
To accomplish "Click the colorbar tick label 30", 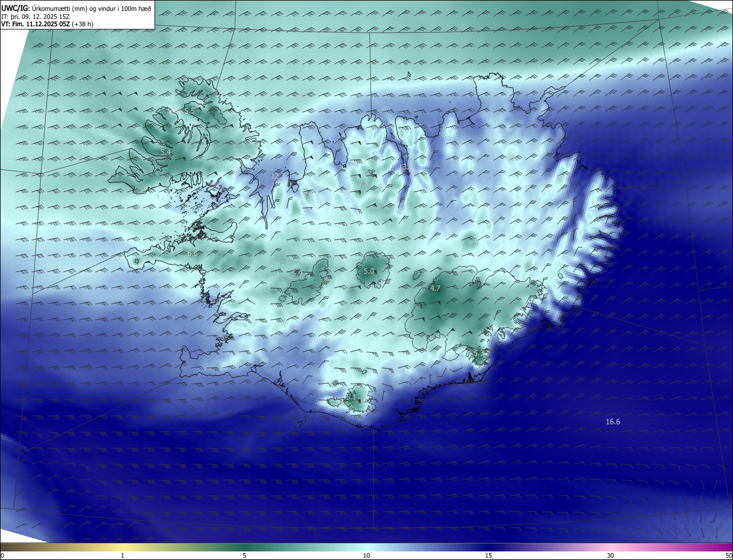I will 610,555.
